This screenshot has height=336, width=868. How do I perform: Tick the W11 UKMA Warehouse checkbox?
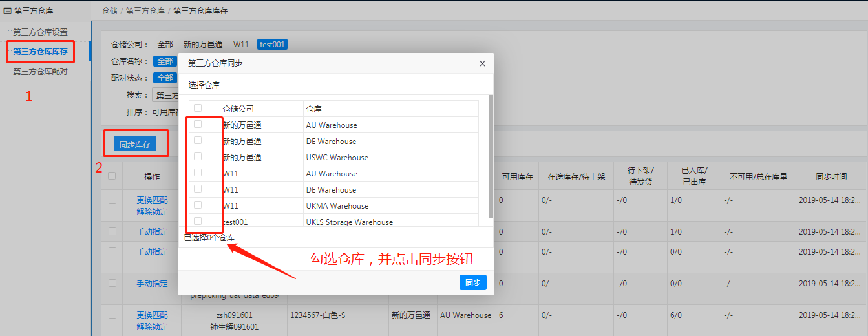tap(198, 205)
